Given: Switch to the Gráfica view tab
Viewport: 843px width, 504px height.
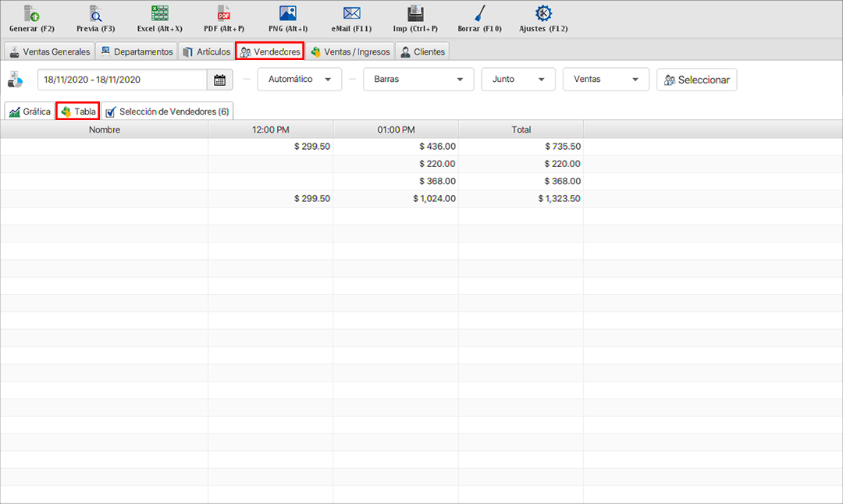Looking at the screenshot, I should pos(30,112).
